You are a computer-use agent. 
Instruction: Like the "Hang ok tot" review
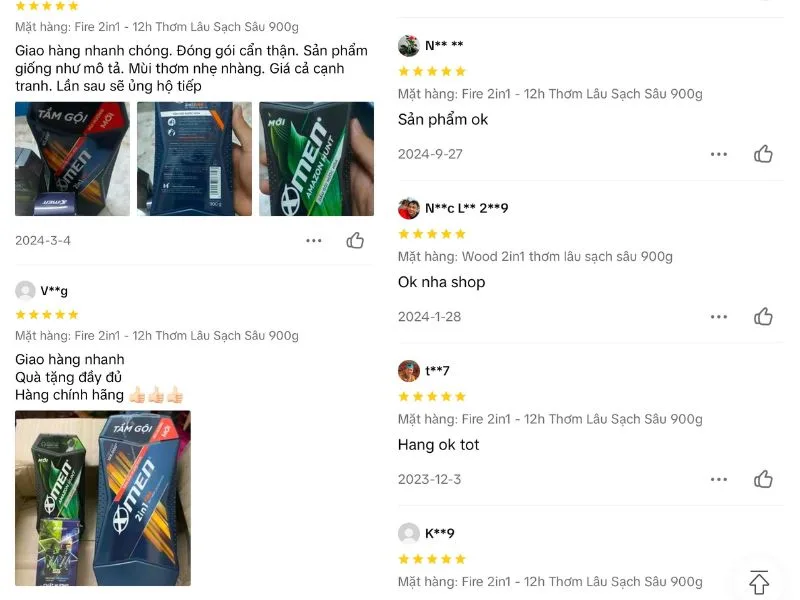pos(764,479)
